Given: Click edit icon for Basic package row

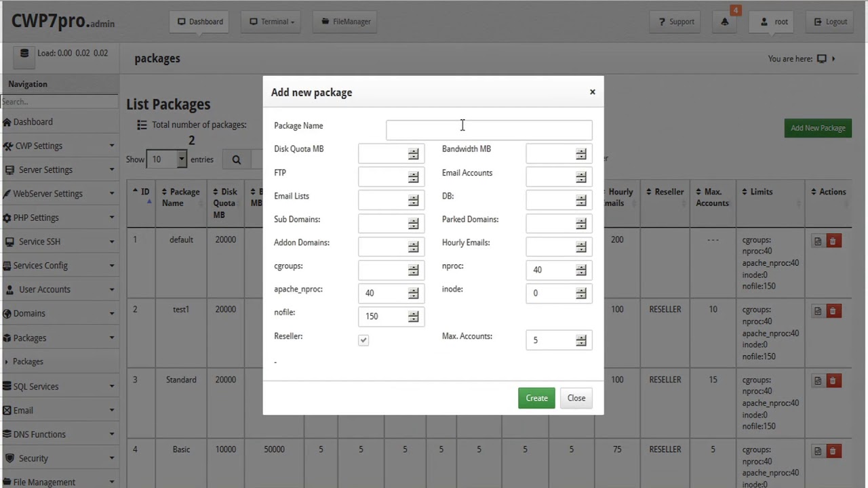Looking at the screenshot, I should click(818, 451).
